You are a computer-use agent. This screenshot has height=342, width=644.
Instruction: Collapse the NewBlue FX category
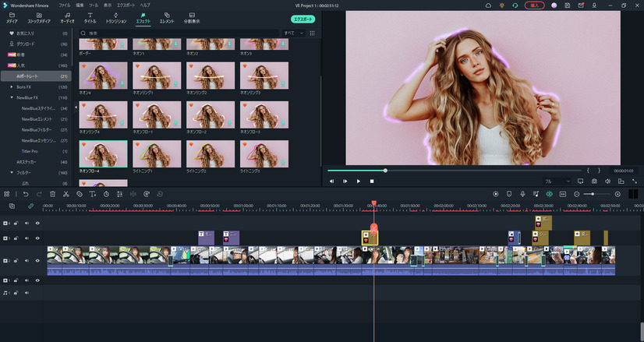(x=12, y=97)
